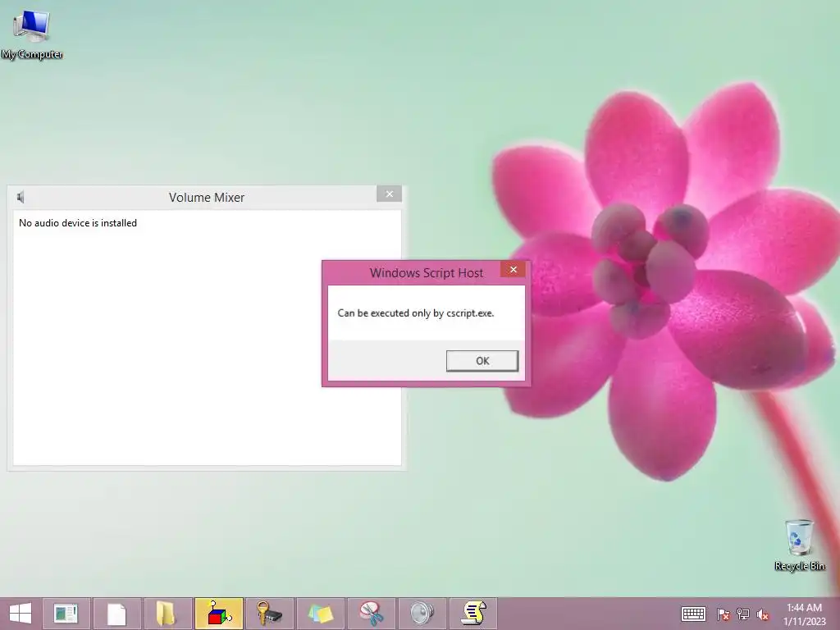Image resolution: width=840 pixels, height=630 pixels.
Task: Click the Volume Mixer title text
Action: click(207, 198)
